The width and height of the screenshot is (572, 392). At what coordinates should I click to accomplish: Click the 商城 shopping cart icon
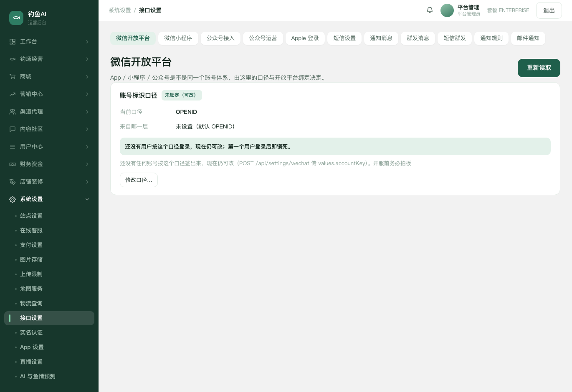click(13, 77)
